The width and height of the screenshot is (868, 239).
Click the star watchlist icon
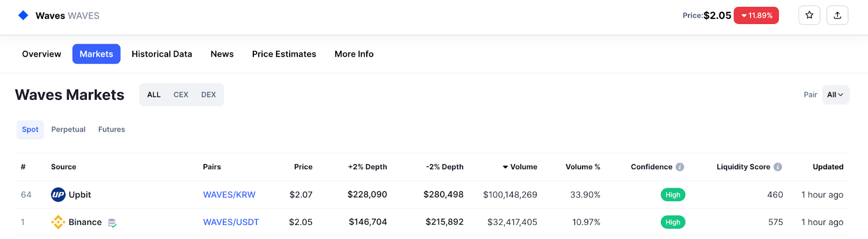[809, 15]
